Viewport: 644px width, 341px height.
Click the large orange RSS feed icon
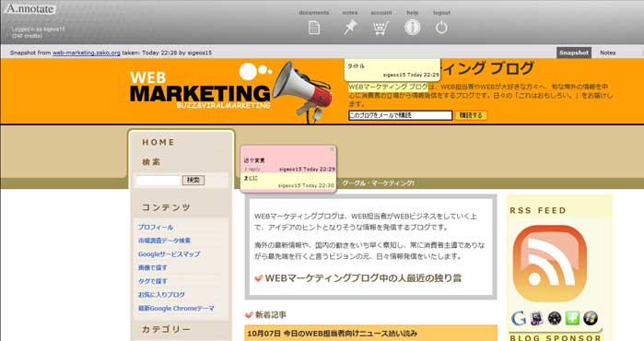[x=550, y=264]
